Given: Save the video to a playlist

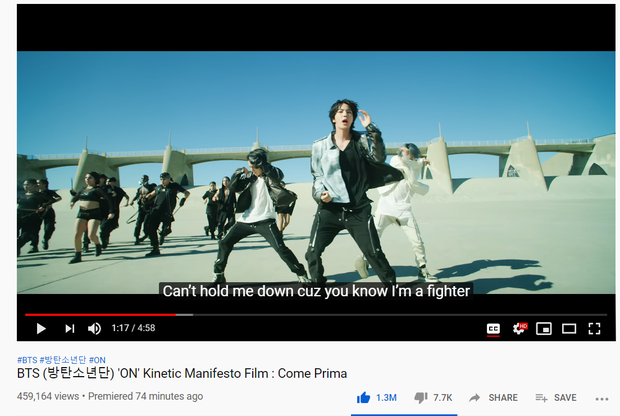Looking at the screenshot, I should [556, 397].
